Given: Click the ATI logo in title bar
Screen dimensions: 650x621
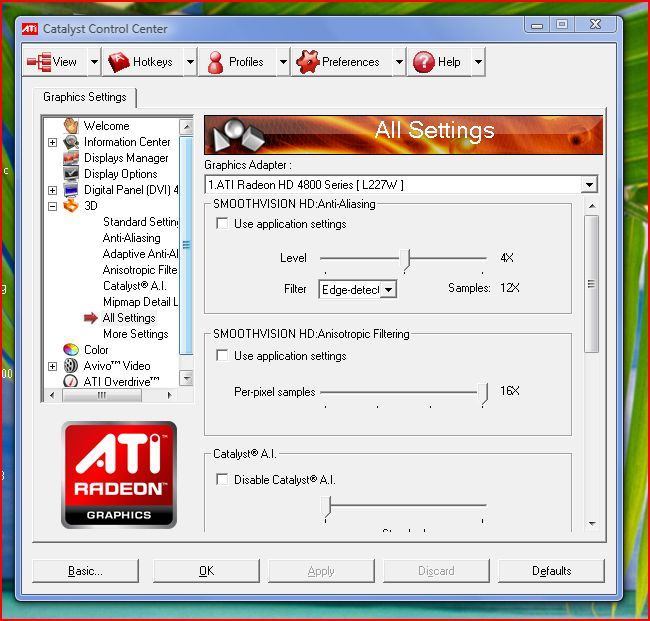Looking at the screenshot, I should pyautogui.click(x=29, y=29).
